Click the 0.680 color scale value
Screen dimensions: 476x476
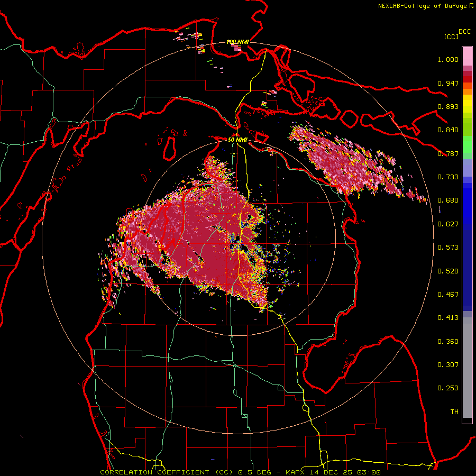click(448, 200)
